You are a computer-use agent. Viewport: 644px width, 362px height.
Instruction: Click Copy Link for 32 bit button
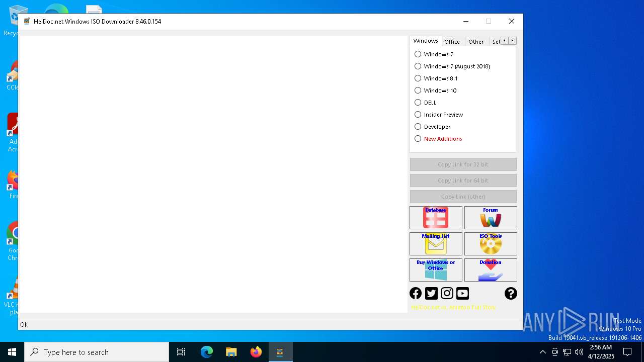tap(463, 164)
